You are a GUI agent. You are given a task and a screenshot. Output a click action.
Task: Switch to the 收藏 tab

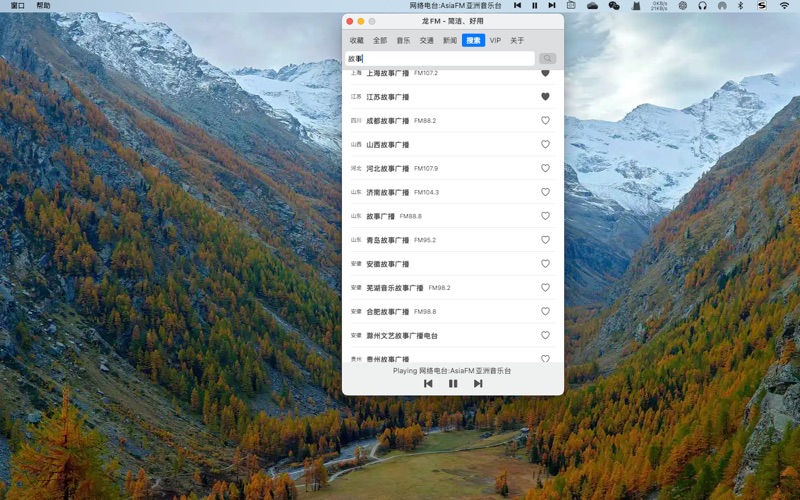coord(357,41)
